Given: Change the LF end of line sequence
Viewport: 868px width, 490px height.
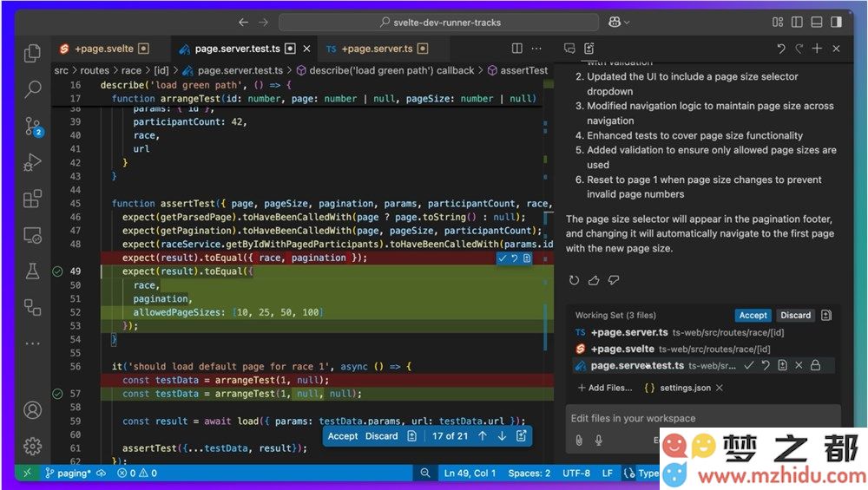Looking at the screenshot, I should (608, 474).
